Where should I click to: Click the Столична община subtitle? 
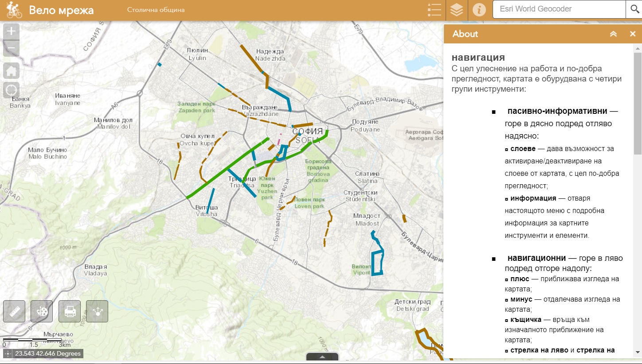pos(156,10)
